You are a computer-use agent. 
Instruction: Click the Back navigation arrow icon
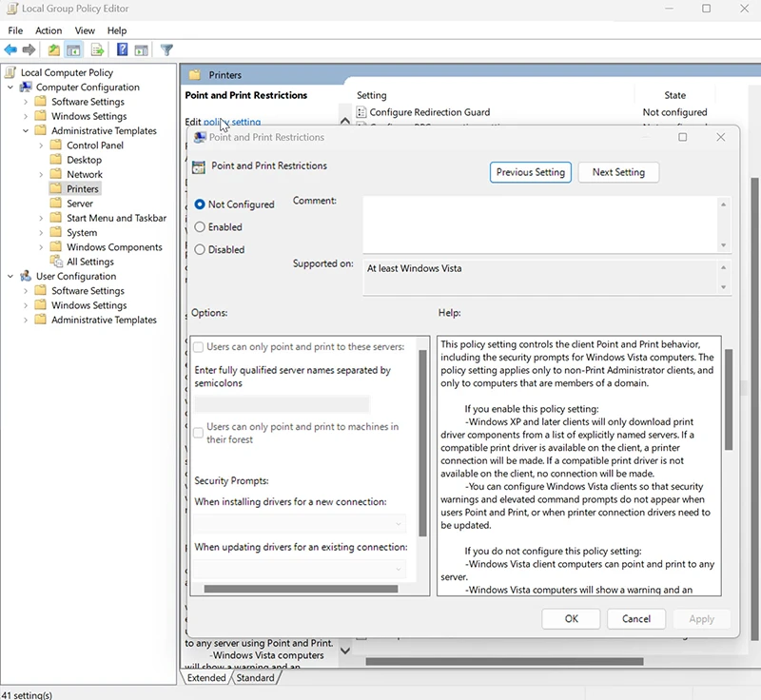[x=10, y=49]
